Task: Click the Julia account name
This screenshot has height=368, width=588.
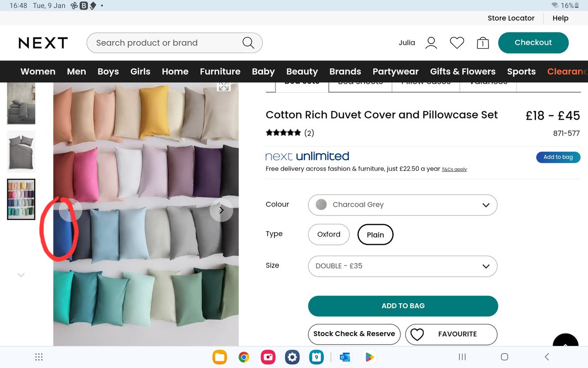Action: tap(407, 43)
